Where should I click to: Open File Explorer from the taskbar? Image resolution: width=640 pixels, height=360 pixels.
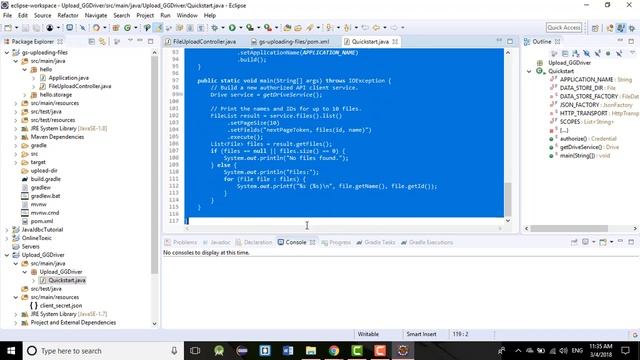point(311,351)
